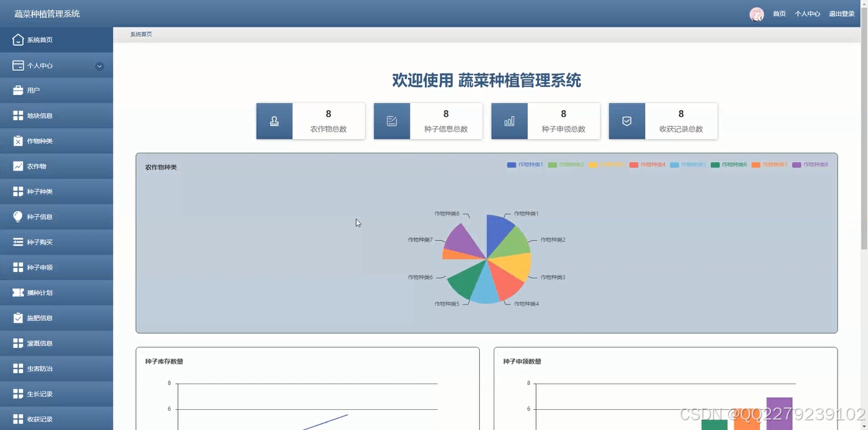Open 种子信息 via the lightbulb icon

point(18,216)
